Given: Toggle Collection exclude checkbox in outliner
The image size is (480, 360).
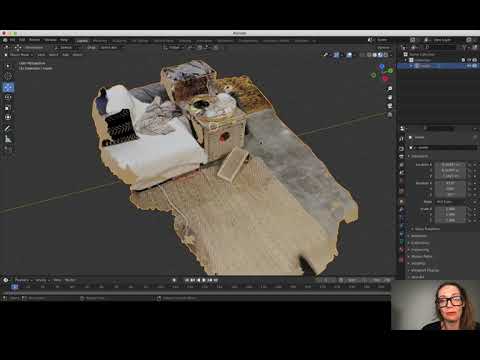Looking at the screenshot, I should 463,60.
